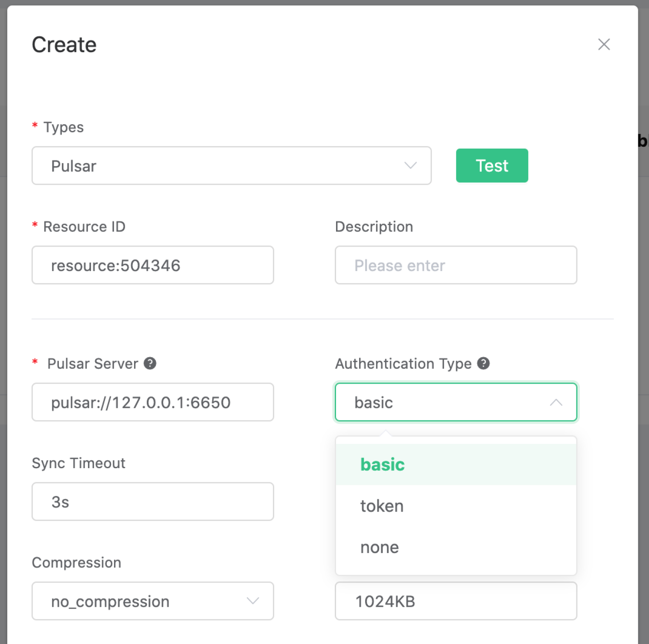Click the Sync Timeout field
Screen dimensions: 649x644
153,501
